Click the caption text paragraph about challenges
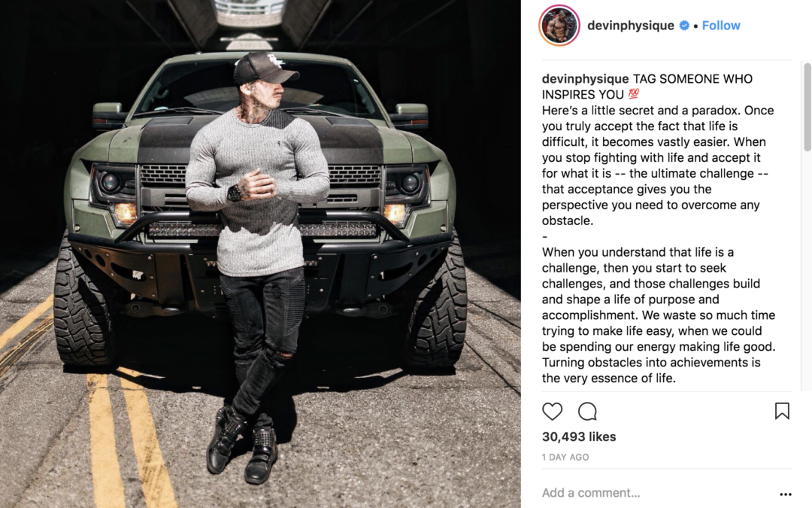 pos(658,315)
